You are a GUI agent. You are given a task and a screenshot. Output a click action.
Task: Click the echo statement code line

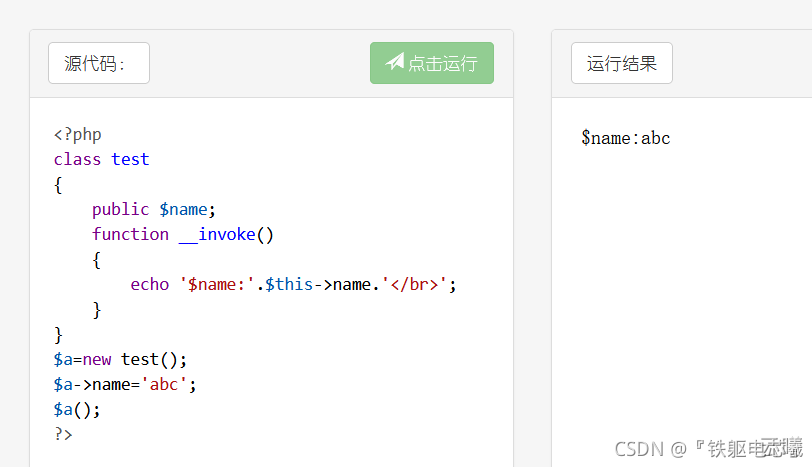(x=294, y=285)
